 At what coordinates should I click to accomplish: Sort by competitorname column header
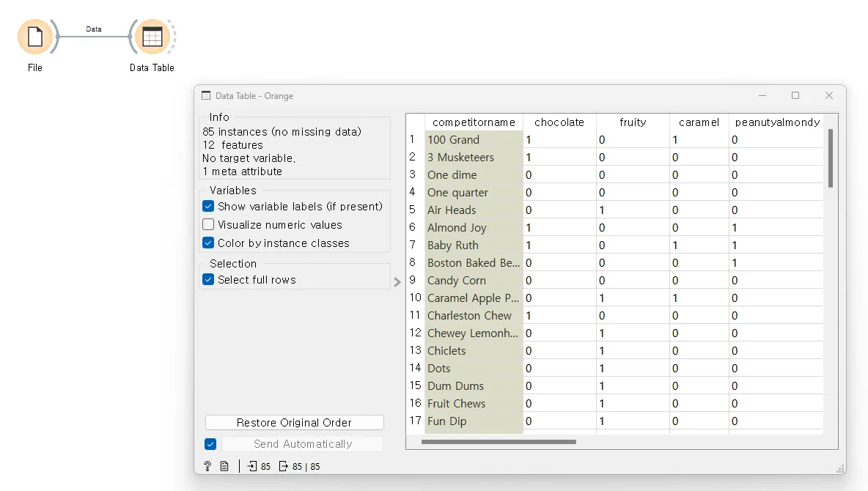coord(474,122)
